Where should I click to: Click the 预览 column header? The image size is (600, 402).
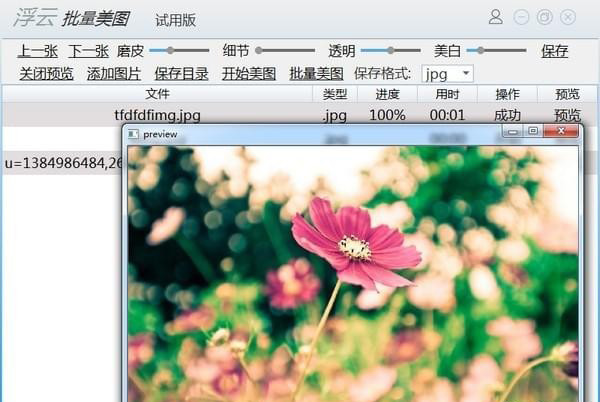pos(567,94)
